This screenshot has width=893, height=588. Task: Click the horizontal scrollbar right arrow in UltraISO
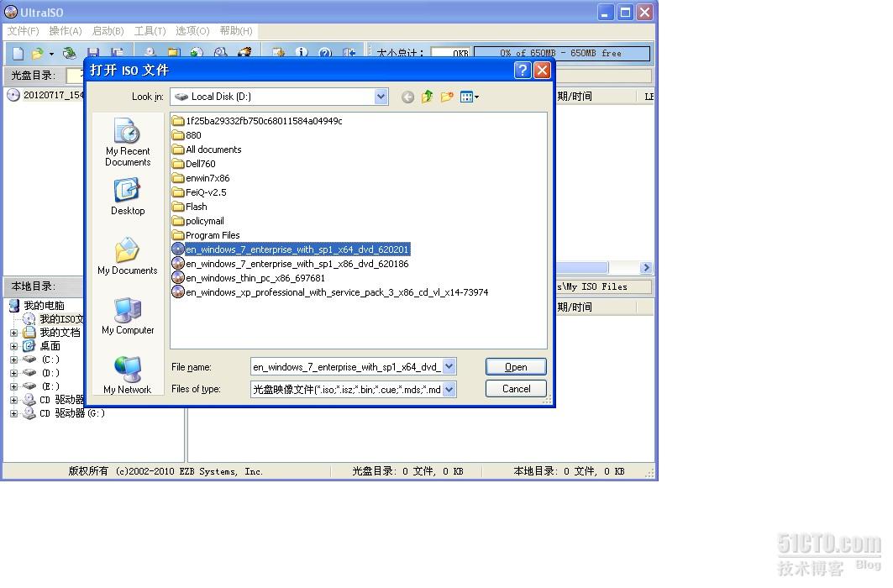click(645, 267)
